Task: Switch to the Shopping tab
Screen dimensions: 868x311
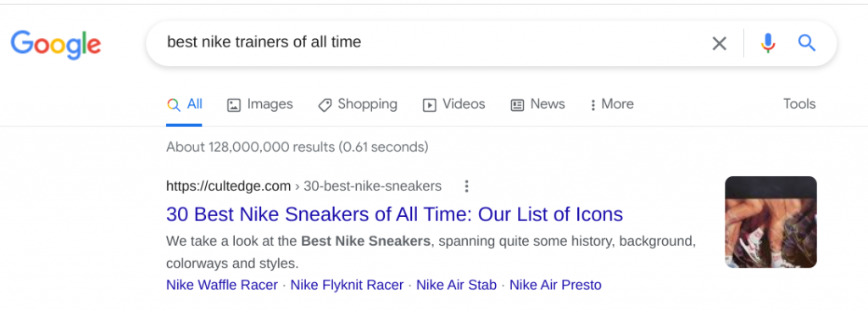Action: (358, 104)
